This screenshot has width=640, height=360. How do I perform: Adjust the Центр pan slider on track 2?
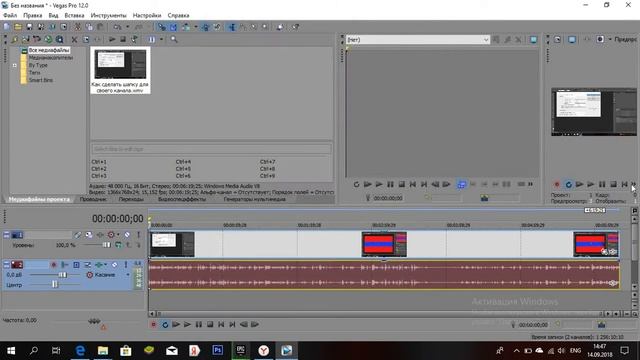coord(55,285)
